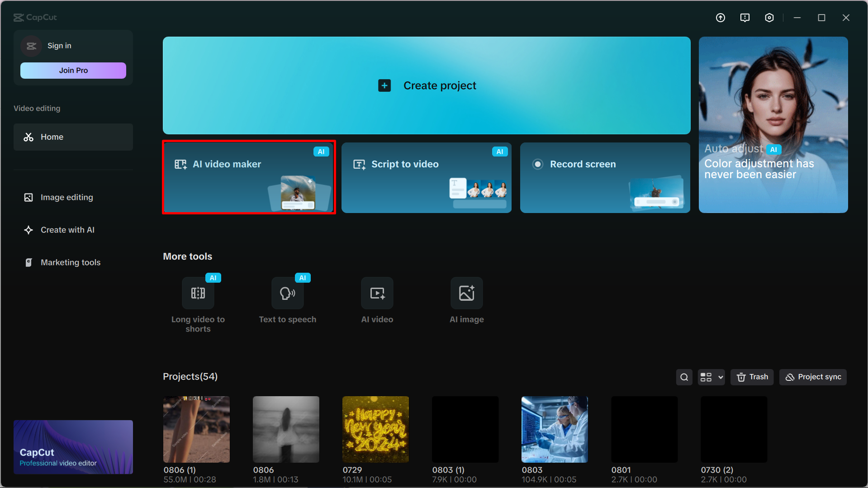Open project thumbnail 0801

tap(644, 429)
